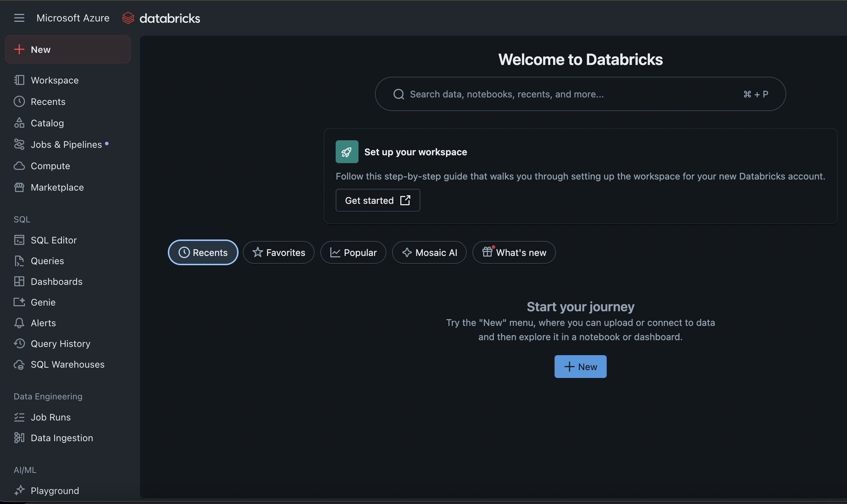Click the Query History icon
This screenshot has width=847, height=504.
pos(19,344)
